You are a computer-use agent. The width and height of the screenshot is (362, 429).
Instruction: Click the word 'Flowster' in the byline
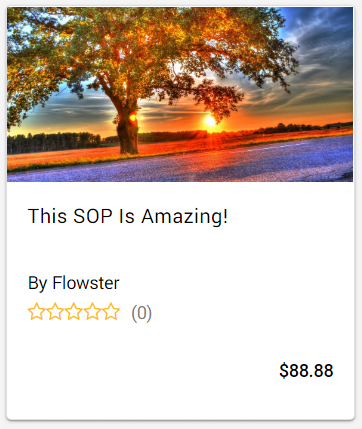[x=86, y=283]
